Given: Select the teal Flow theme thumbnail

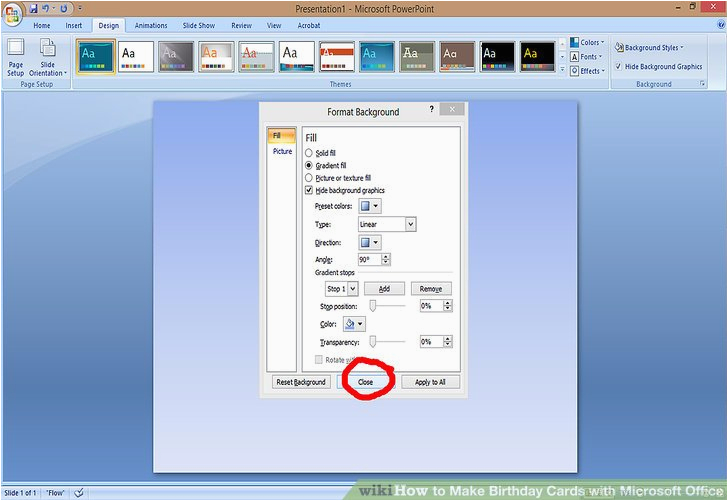Looking at the screenshot, I should click(x=96, y=57).
